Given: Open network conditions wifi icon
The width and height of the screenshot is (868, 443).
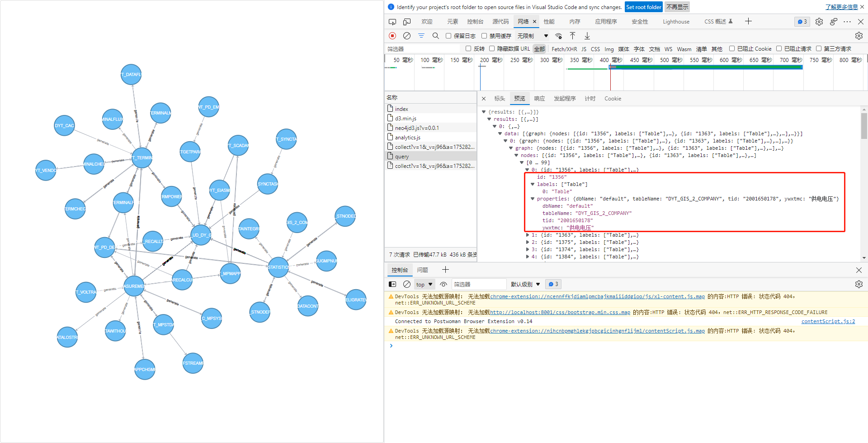Looking at the screenshot, I should click(559, 36).
